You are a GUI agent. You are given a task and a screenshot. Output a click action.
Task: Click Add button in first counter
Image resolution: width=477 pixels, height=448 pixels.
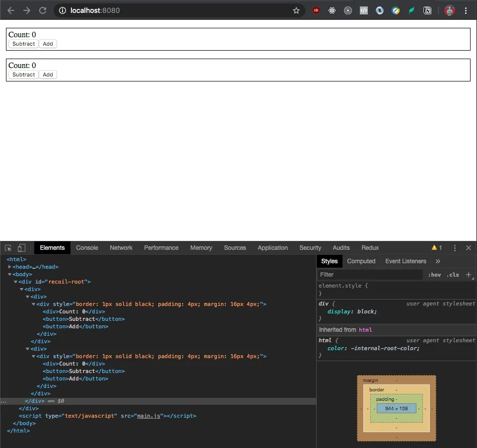click(48, 44)
